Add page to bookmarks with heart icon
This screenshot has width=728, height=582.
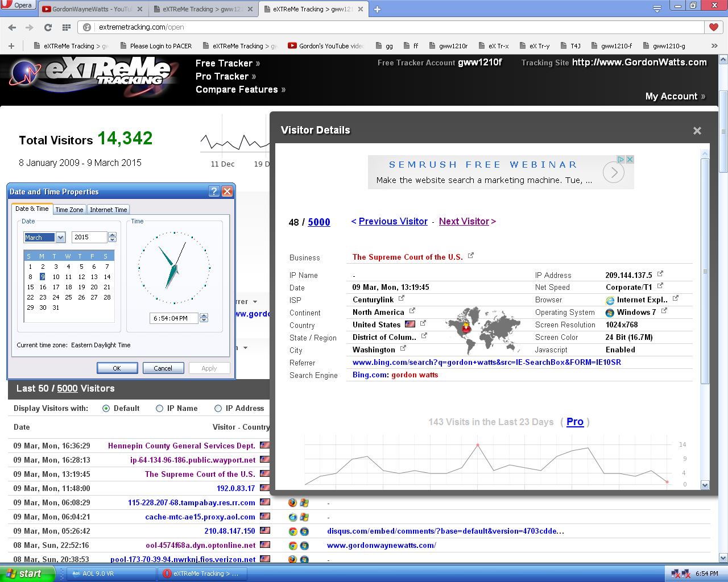[x=714, y=27]
